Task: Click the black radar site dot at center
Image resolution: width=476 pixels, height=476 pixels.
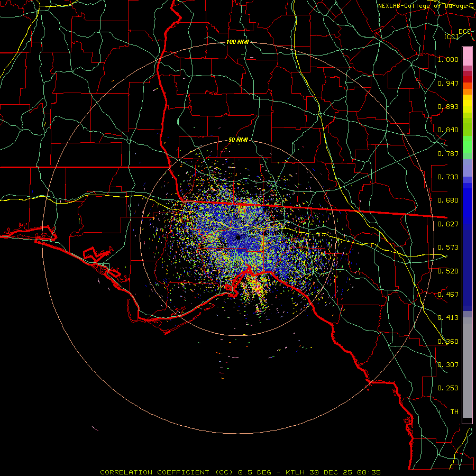Action: 238,237
